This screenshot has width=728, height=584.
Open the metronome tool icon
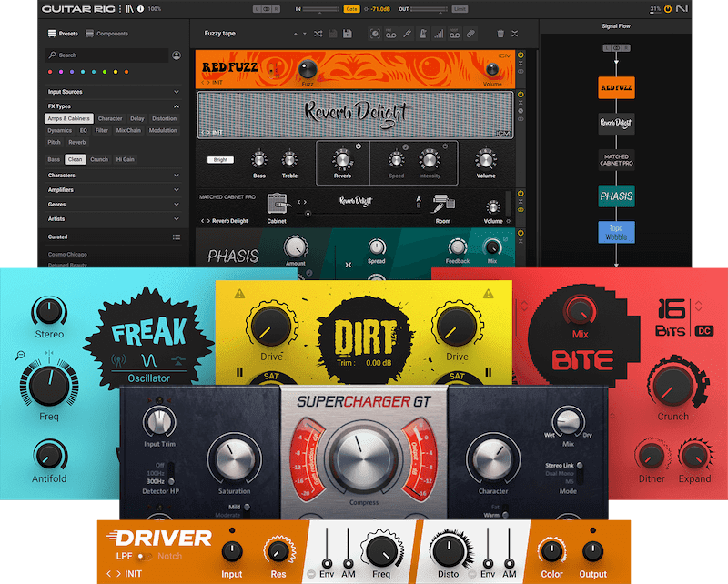click(x=423, y=34)
